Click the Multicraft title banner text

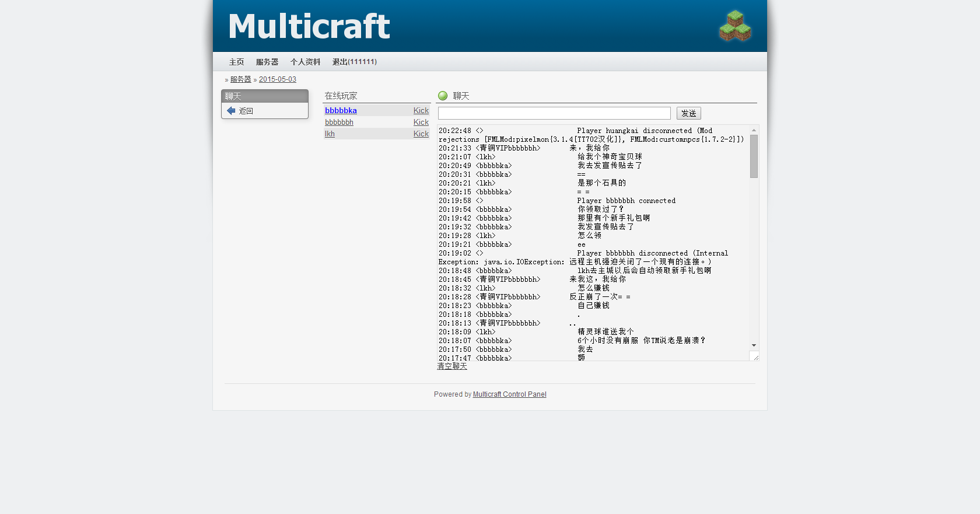[309, 26]
